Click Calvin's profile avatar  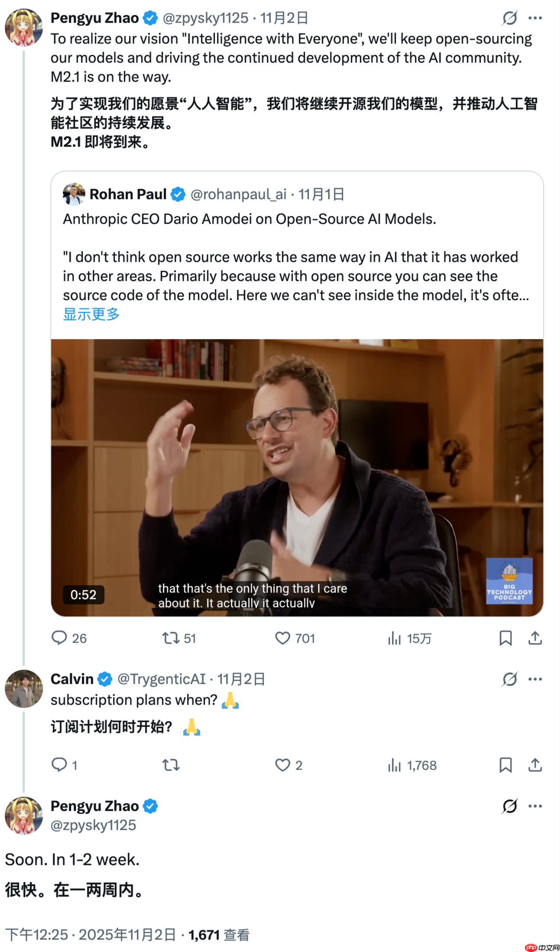[x=24, y=689]
